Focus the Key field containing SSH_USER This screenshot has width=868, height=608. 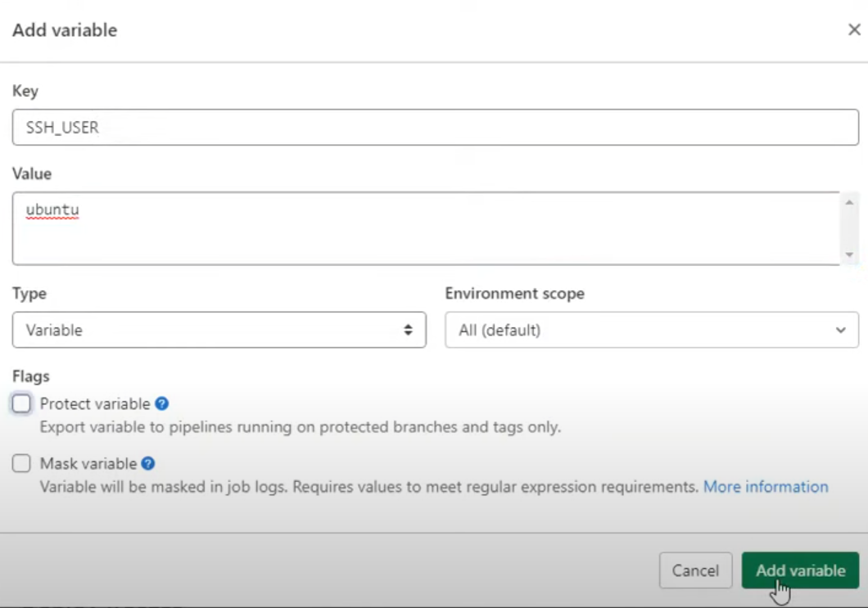click(435, 128)
